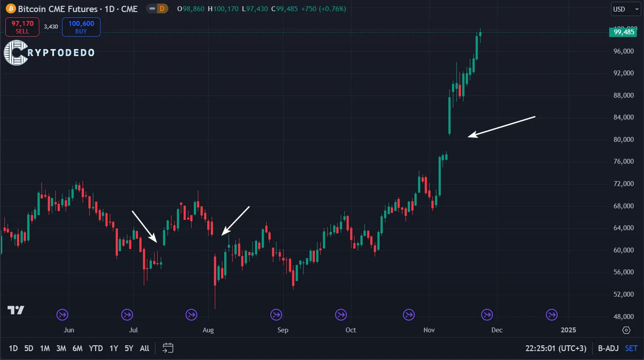
Task: Click the 68,000 price axis label
Action: coord(624,206)
